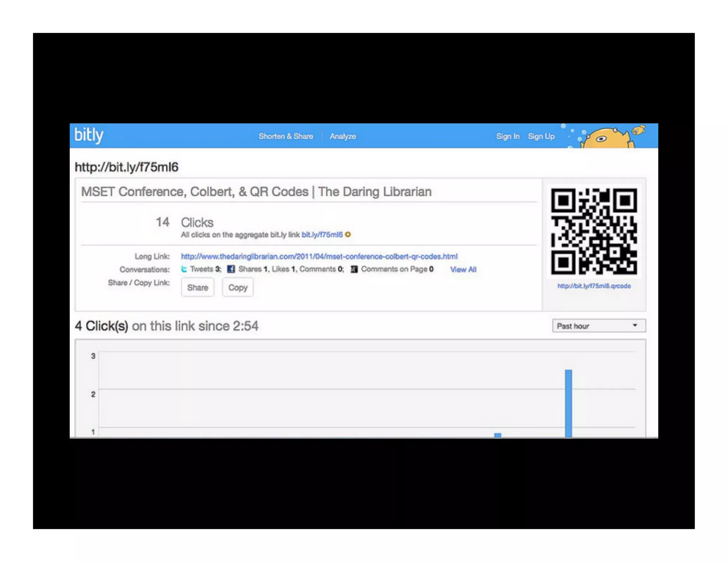Viewport: 728px width, 562px height.
Task: Click the tallest blue bar in chart
Action: (568, 403)
